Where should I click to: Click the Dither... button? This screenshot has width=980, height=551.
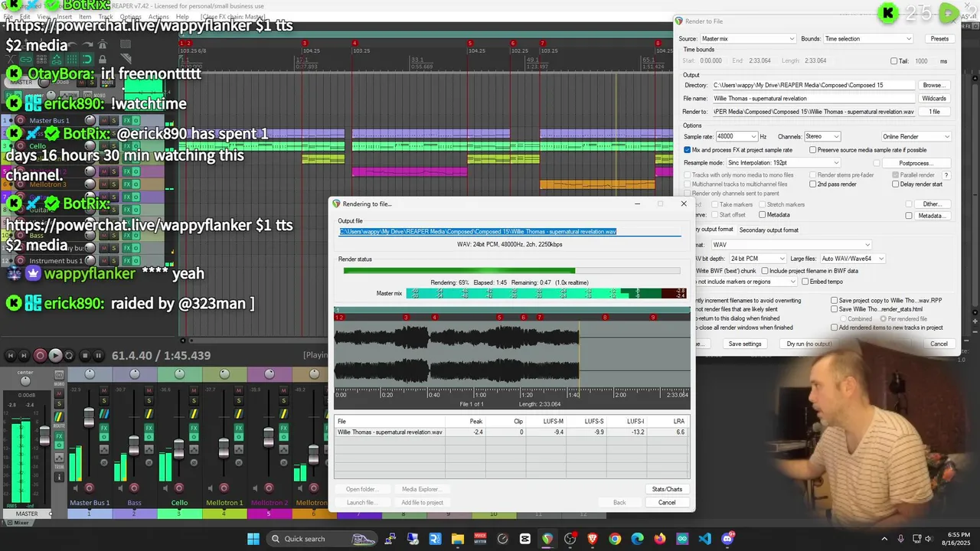tap(932, 204)
